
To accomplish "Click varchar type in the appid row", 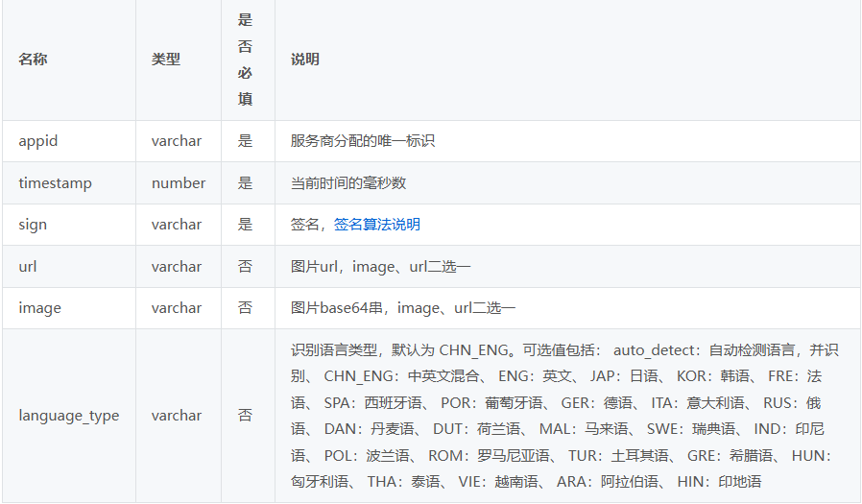I will tap(177, 141).
